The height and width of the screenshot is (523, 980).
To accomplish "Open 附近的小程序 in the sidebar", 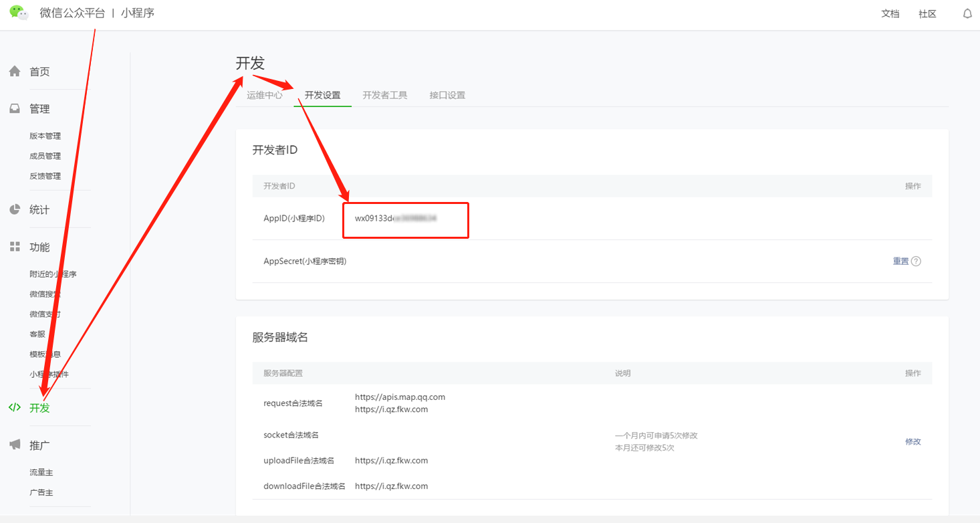I will pos(53,274).
